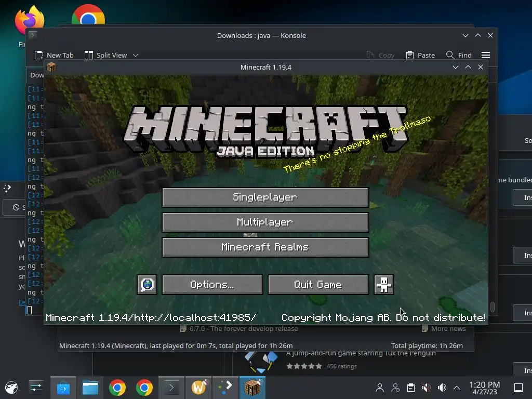
Task: Open Find in Konsole toolbar
Action: (459, 55)
